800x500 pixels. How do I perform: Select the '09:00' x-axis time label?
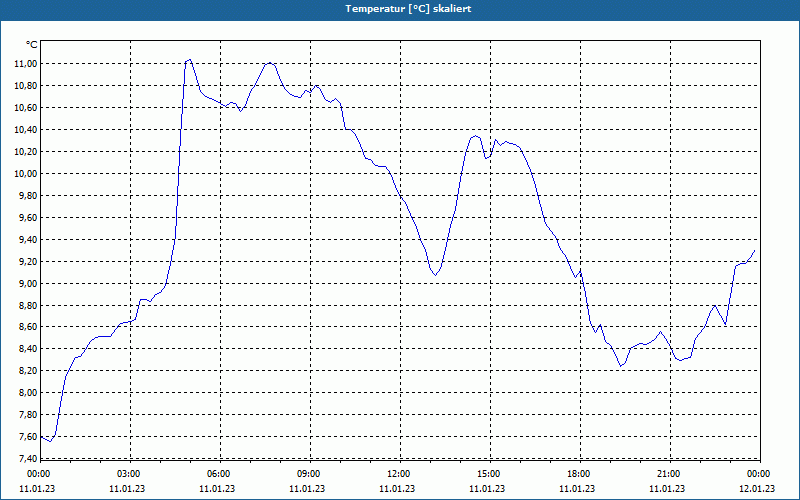click(310, 474)
